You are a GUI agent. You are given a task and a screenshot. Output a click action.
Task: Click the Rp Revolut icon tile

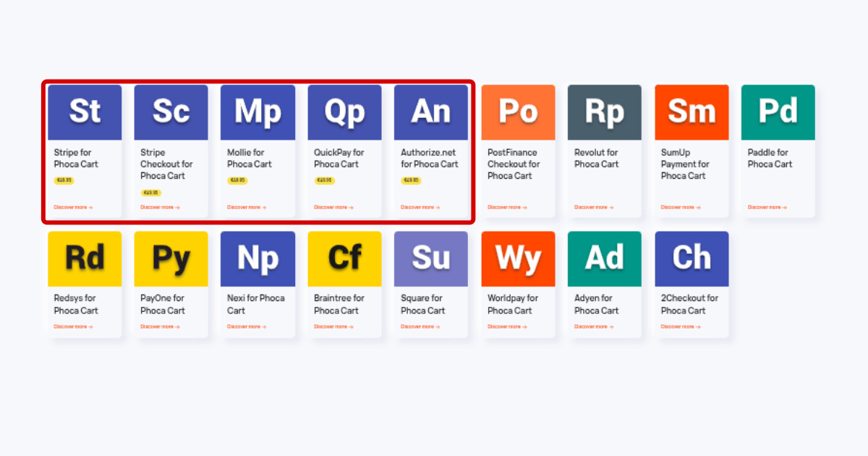(605, 112)
